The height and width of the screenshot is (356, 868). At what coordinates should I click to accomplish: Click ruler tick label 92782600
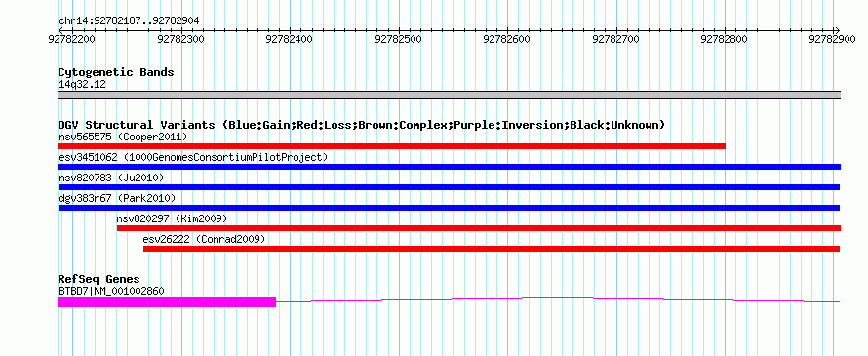pos(506,40)
